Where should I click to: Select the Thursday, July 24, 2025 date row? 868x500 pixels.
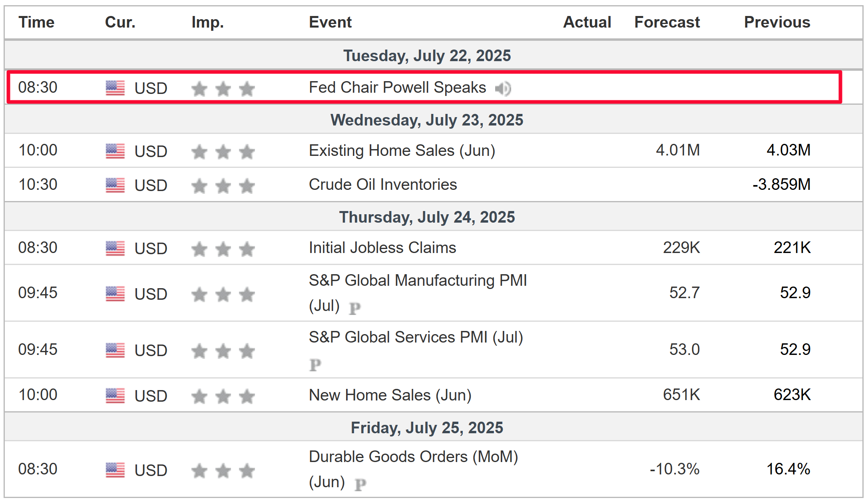click(434, 217)
